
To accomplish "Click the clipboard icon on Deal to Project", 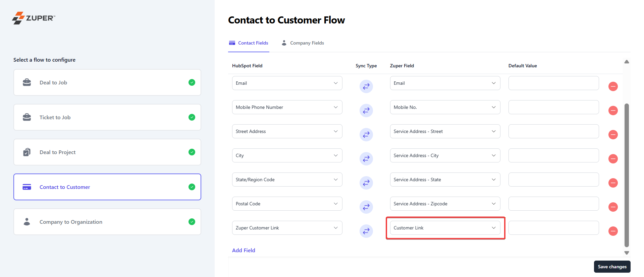I will pos(27,152).
